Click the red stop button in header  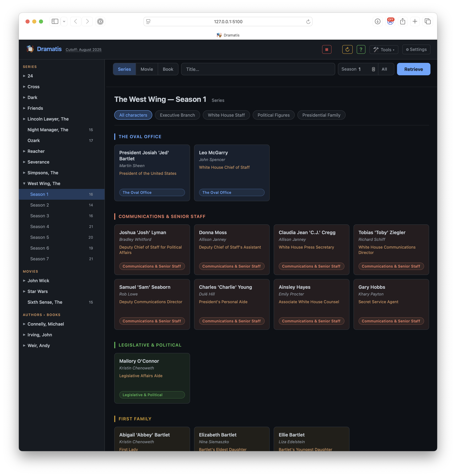327,50
